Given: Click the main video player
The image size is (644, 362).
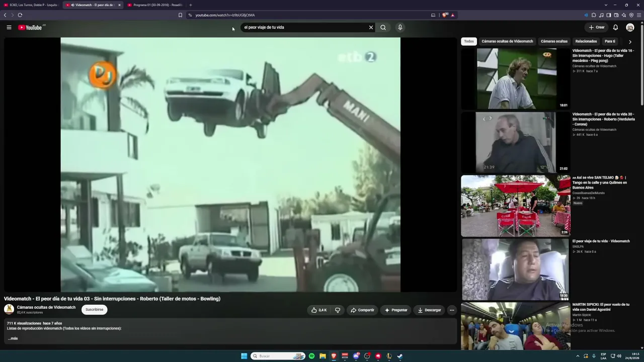Looking at the screenshot, I should coord(230,164).
